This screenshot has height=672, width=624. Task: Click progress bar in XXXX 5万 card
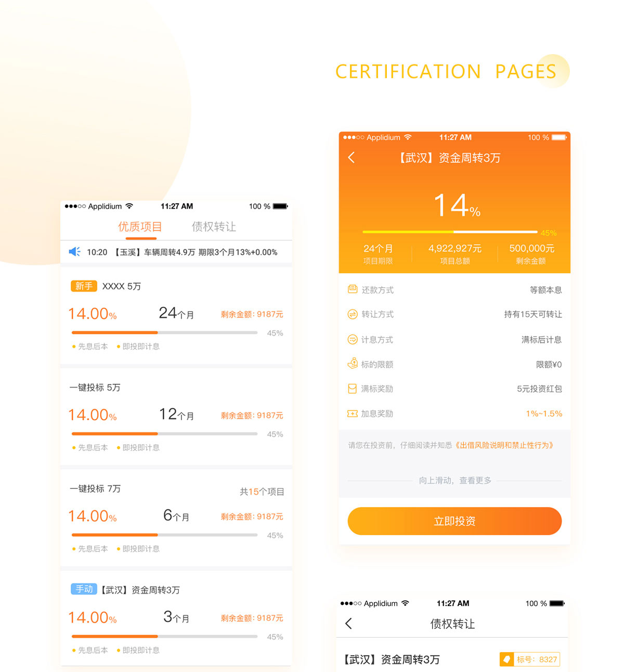pyautogui.click(x=164, y=332)
